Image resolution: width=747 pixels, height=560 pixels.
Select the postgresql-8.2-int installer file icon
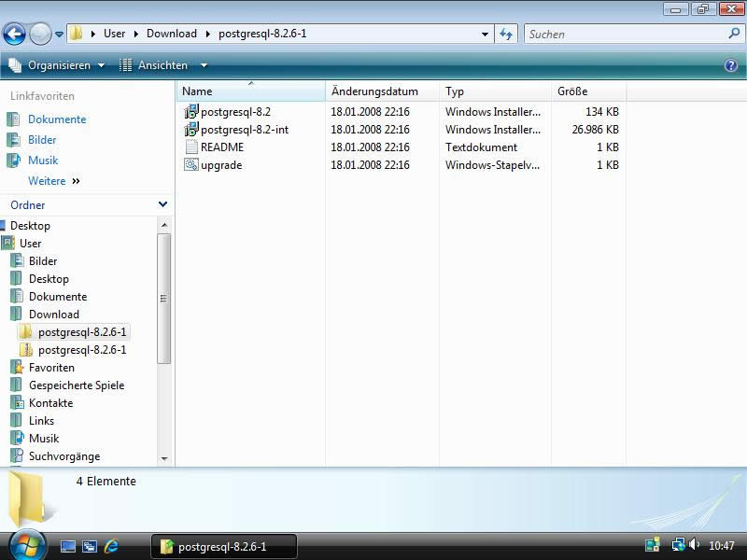191,130
